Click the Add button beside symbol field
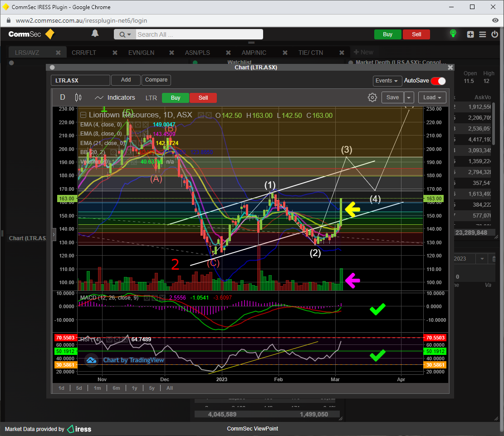 pyautogui.click(x=126, y=80)
